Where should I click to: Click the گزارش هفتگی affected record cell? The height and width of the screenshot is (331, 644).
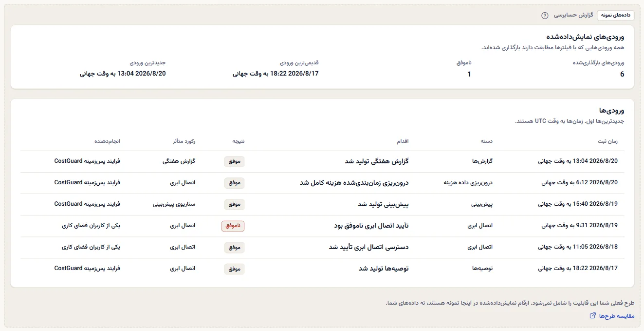[179, 161]
